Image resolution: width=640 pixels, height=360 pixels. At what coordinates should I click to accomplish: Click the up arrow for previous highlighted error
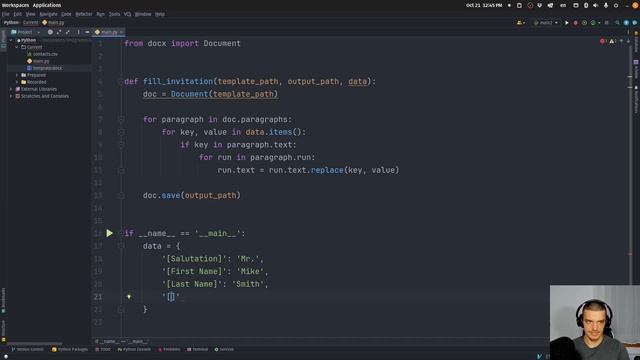(x=622, y=41)
